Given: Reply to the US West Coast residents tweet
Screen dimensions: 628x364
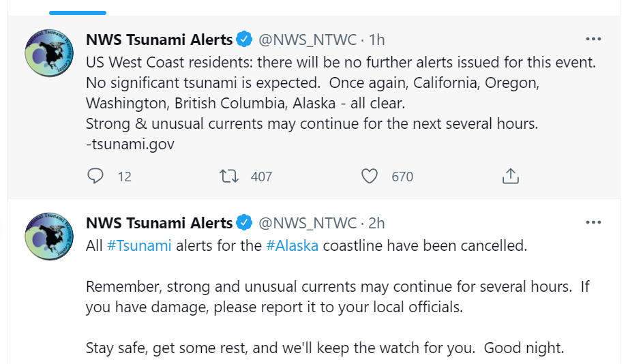Looking at the screenshot, I should [95, 177].
